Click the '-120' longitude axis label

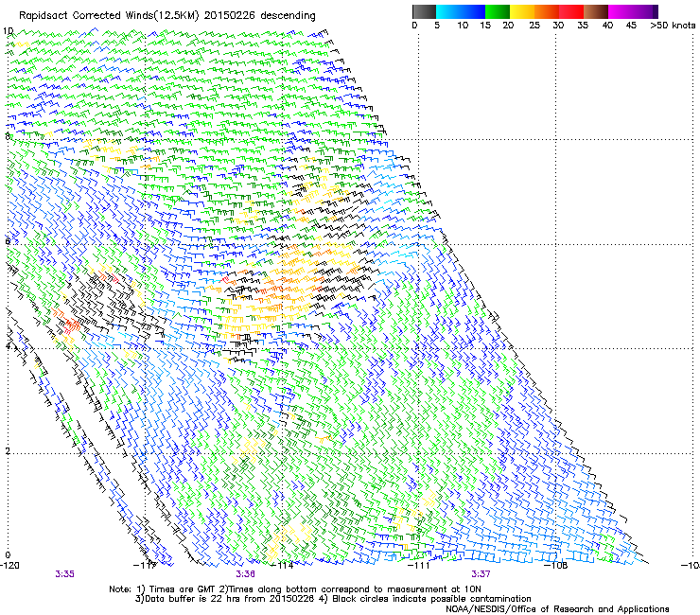[9, 566]
